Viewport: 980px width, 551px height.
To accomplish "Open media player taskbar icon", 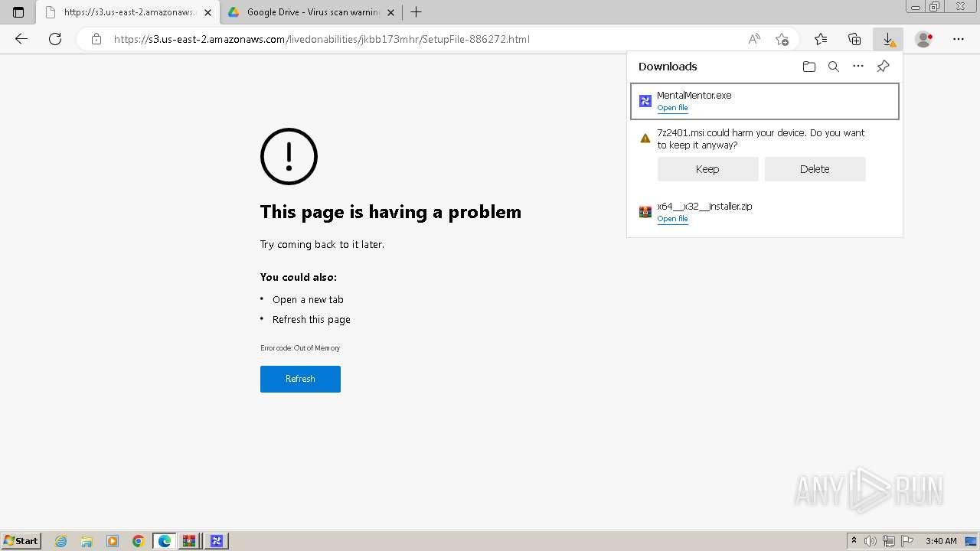I will pyautogui.click(x=113, y=541).
